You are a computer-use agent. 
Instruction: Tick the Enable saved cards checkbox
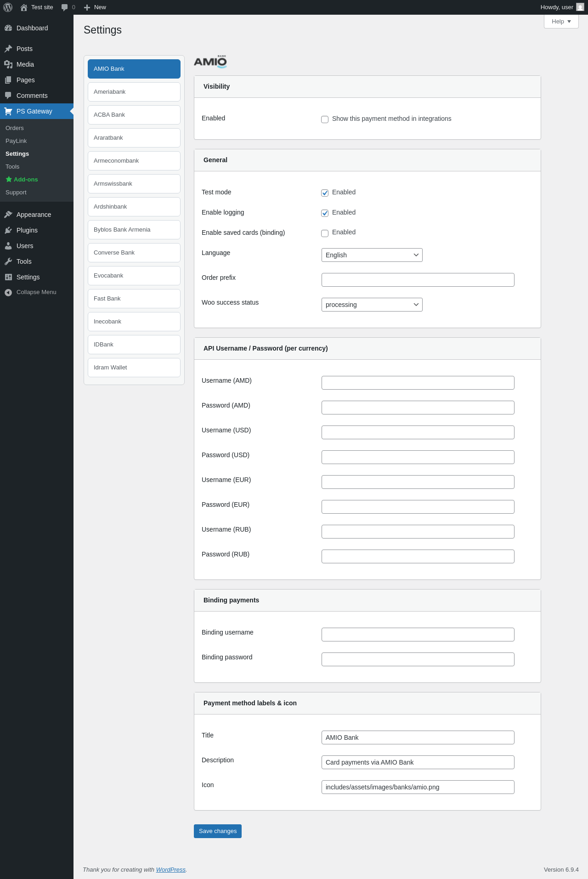[x=325, y=233]
